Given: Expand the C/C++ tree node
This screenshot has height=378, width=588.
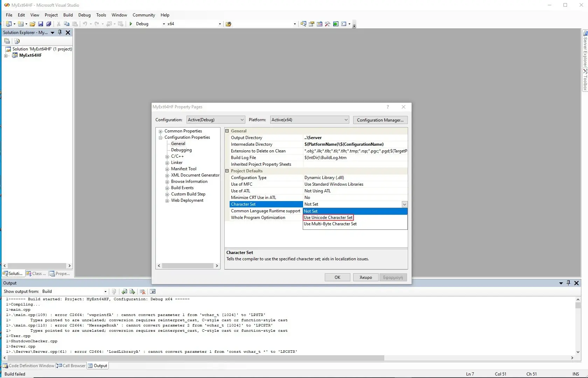Looking at the screenshot, I should (167, 157).
